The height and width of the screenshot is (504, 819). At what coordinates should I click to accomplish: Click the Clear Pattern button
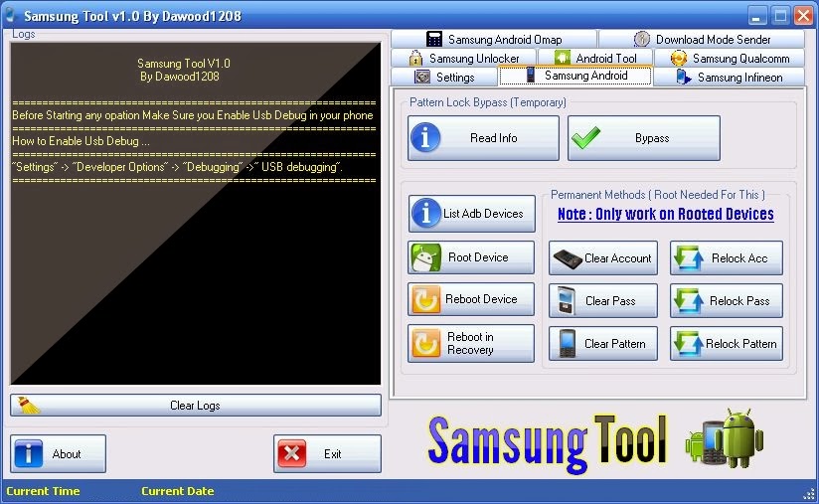point(603,344)
